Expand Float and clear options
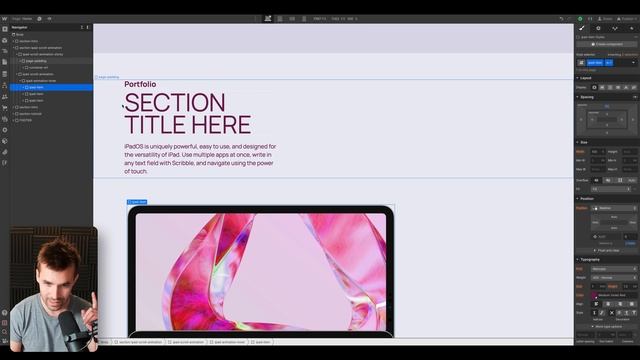The height and width of the screenshot is (360, 640). 607,250
